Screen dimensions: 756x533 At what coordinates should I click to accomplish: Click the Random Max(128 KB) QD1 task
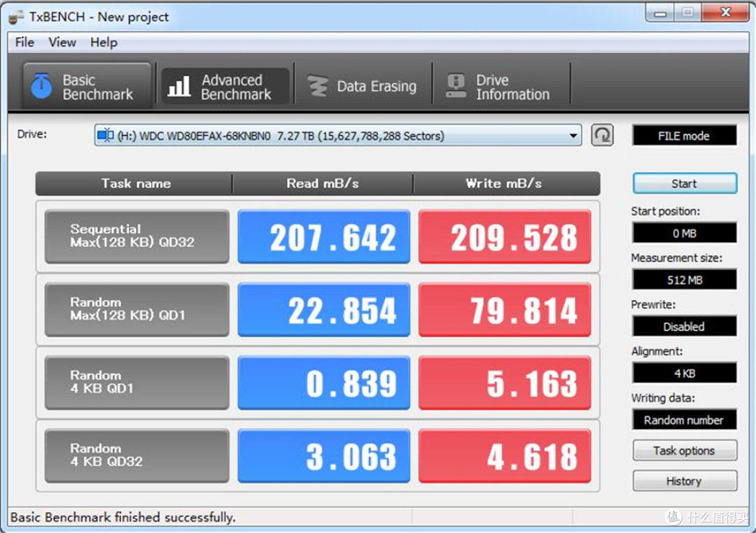pos(137,309)
